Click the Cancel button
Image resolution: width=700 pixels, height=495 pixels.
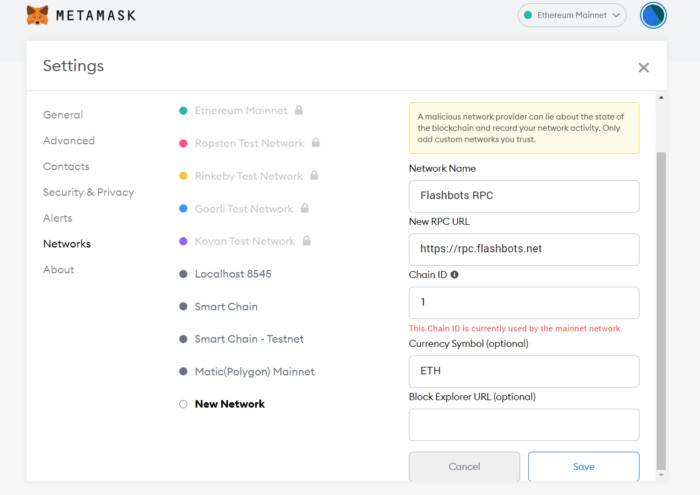coord(464,466)
